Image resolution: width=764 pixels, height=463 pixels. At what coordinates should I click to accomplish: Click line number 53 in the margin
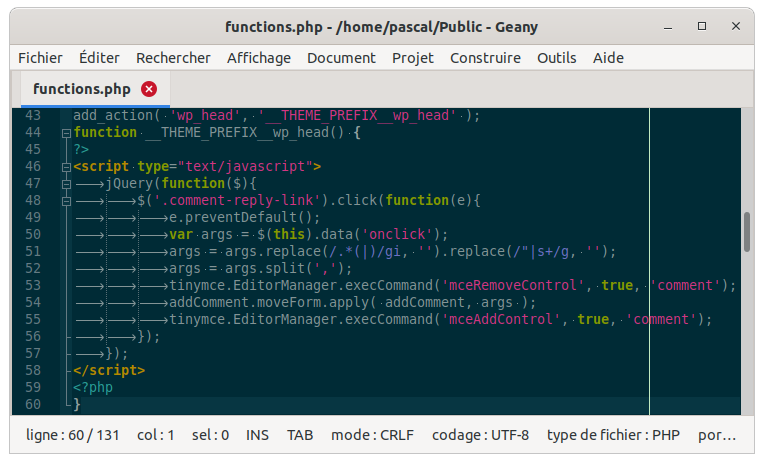[x=33, y=286]
